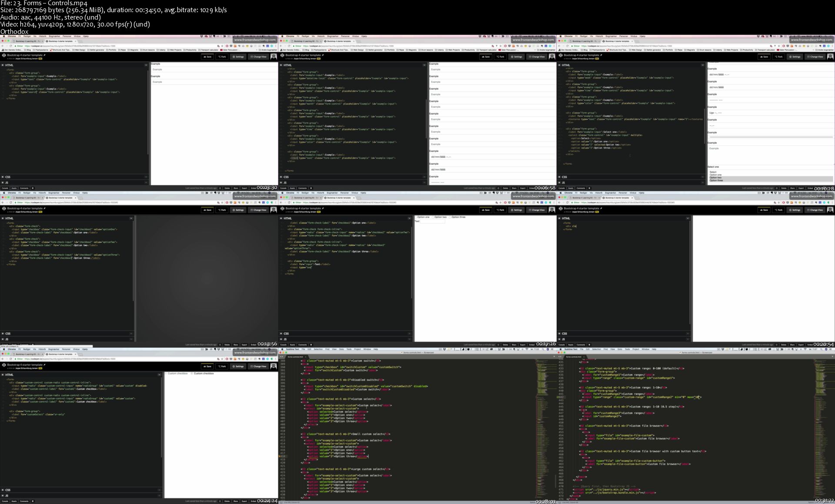
Task: Choose 'Option three' in multi-select list preview
Action: coord(717,180)
